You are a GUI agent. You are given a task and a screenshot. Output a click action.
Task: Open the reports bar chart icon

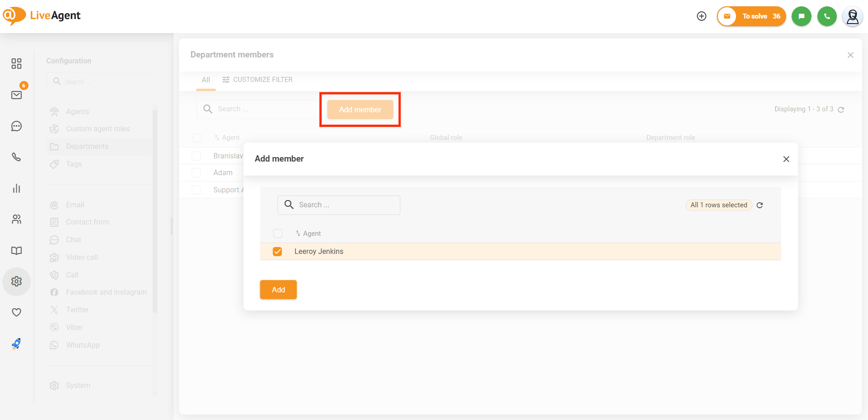17,188
